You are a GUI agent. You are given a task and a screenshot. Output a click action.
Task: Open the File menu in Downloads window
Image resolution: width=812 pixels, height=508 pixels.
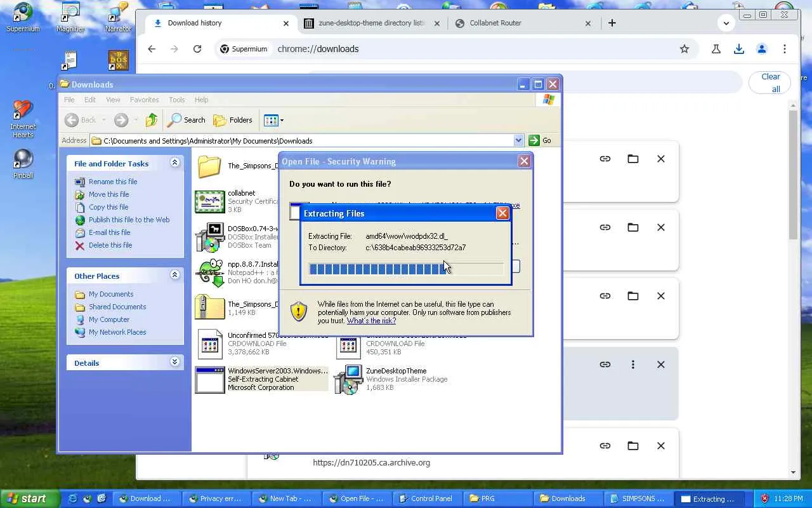(69, 100)
